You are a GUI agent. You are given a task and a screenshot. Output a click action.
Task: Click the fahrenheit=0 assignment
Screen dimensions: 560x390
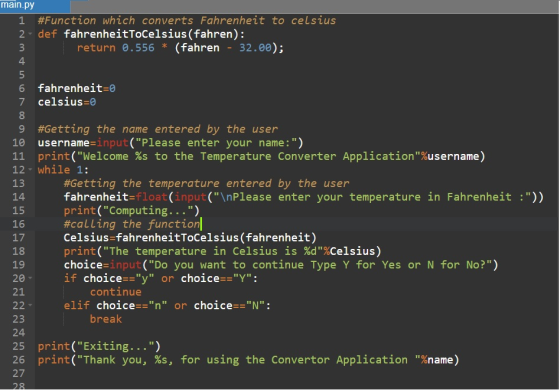tap(76, 88)
